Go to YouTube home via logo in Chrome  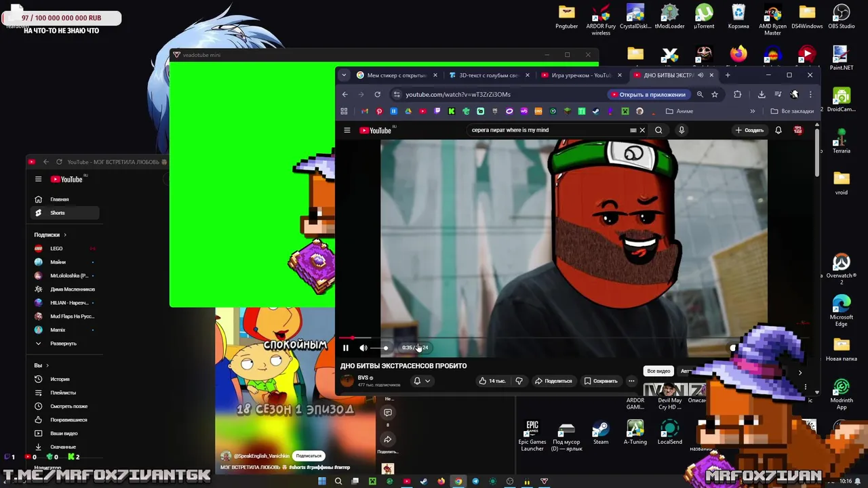(377, 130)
